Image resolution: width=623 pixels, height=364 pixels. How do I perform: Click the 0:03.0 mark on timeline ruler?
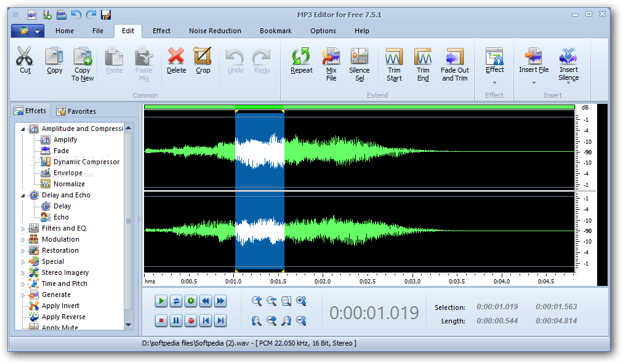[412, 281]
